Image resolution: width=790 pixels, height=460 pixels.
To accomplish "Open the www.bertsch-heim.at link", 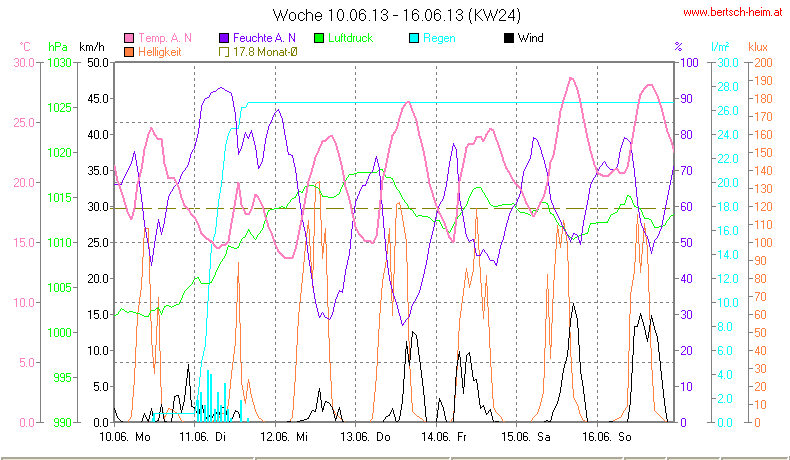I will coord(733,12).
